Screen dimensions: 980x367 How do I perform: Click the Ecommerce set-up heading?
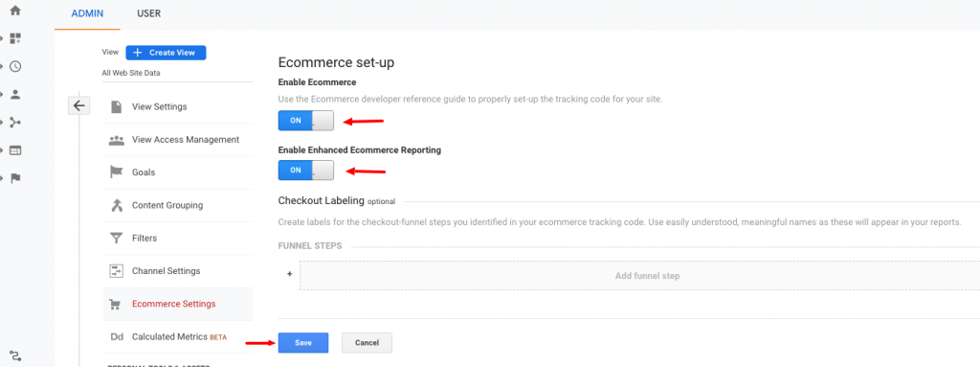(x=336, y=62)
